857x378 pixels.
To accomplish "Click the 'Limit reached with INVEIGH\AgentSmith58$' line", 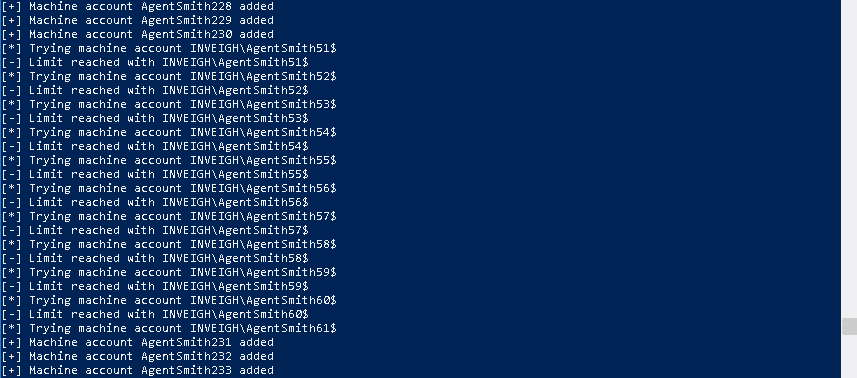I will tap(155, 258).
